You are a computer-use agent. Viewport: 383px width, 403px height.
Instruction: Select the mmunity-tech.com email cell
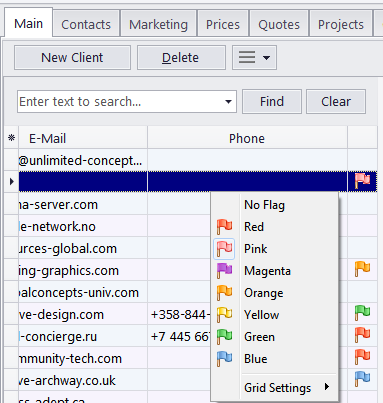(83, 358)
